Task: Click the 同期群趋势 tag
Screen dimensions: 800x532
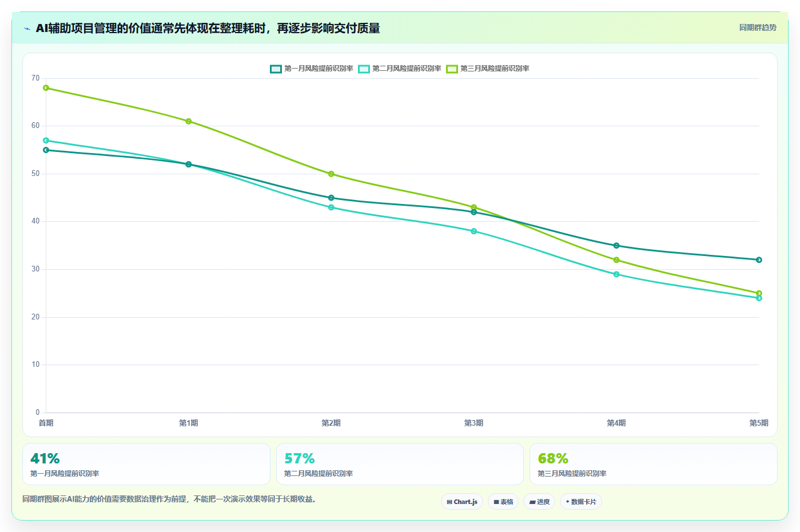Action: tap(758, 27)
